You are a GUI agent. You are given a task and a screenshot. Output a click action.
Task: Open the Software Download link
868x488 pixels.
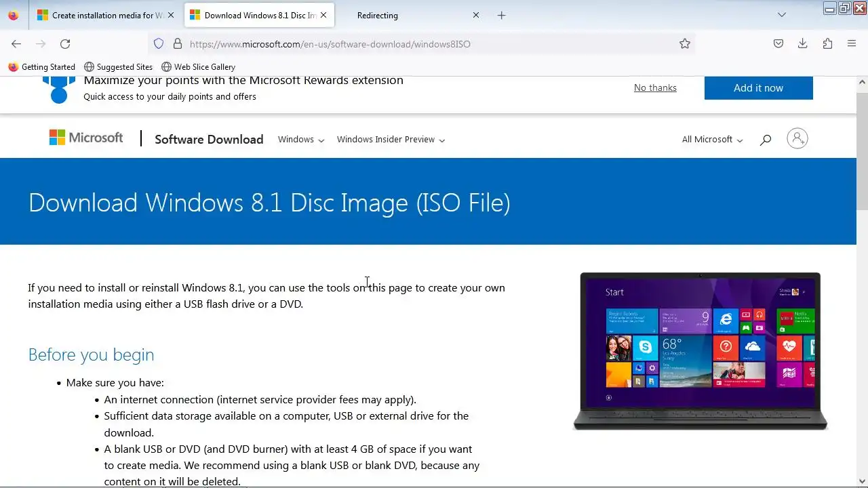tap(209, 139)
